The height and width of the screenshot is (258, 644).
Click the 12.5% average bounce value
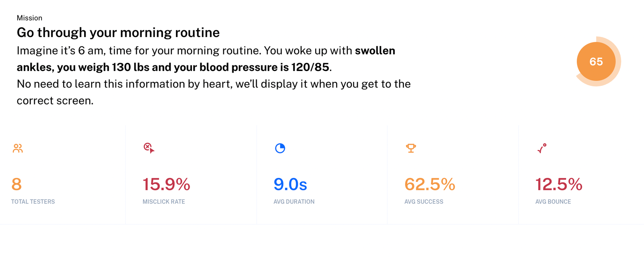[559, 184]
